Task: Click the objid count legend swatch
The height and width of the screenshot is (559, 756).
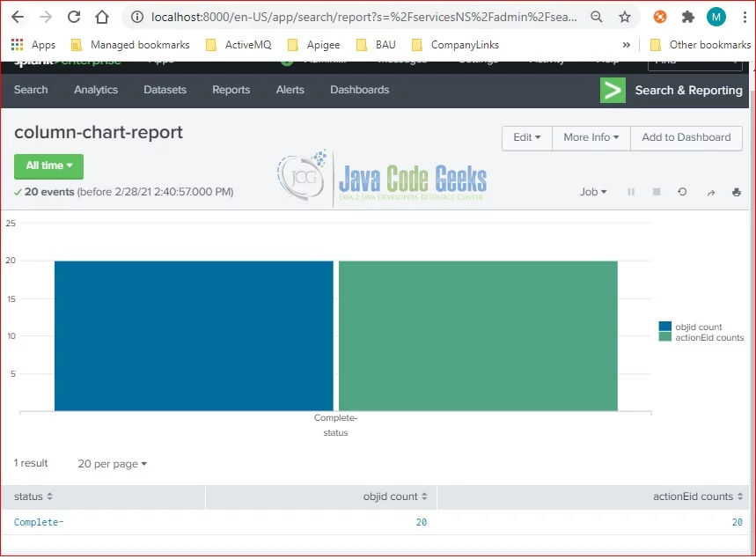Action: (664, 327)
